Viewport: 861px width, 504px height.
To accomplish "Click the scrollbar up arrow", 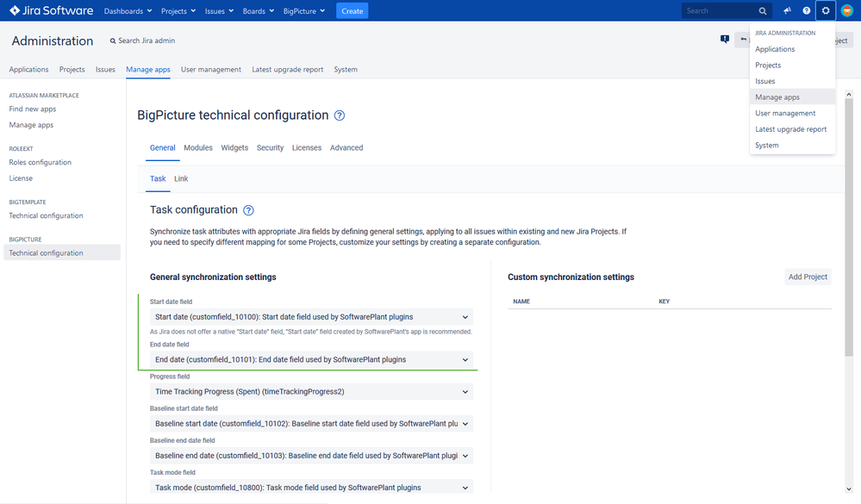I will 848,95.
